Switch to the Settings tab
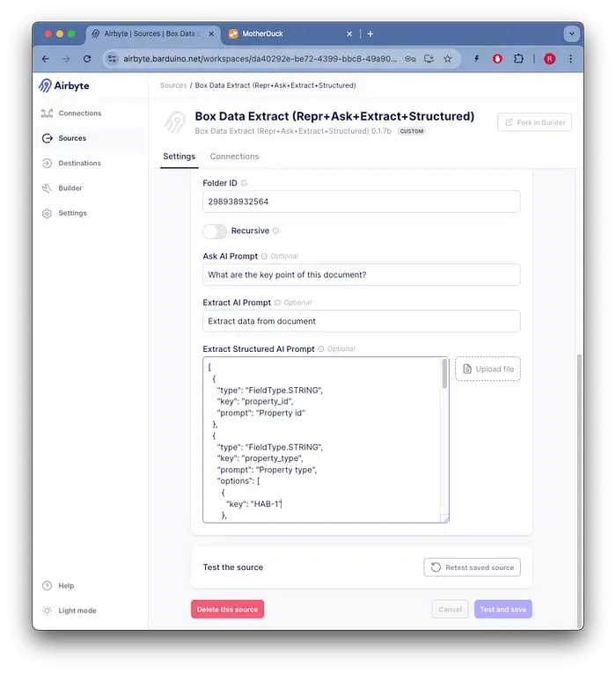The image size is (616, 673). coord(179,157)
